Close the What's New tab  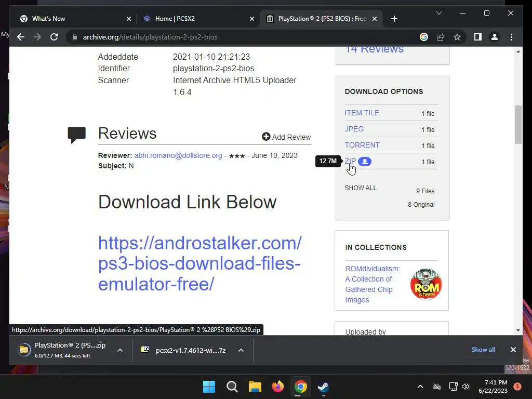[129, 19]
